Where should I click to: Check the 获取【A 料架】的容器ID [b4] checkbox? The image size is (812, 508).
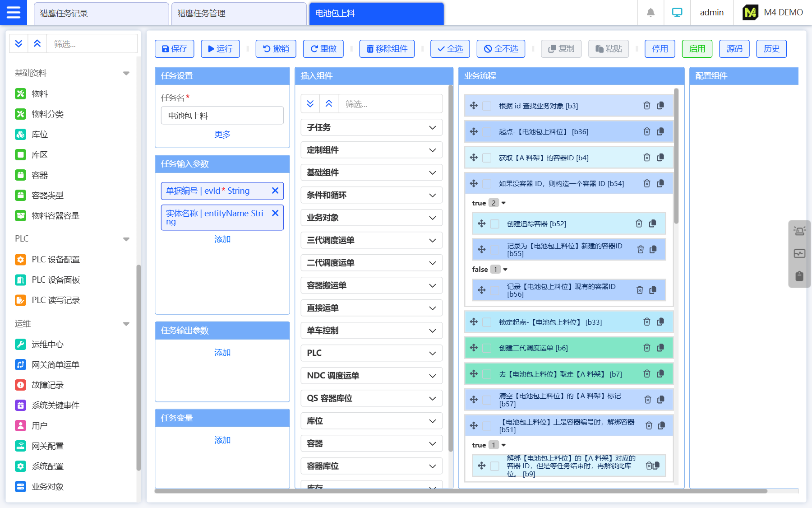tap(487, 158)
